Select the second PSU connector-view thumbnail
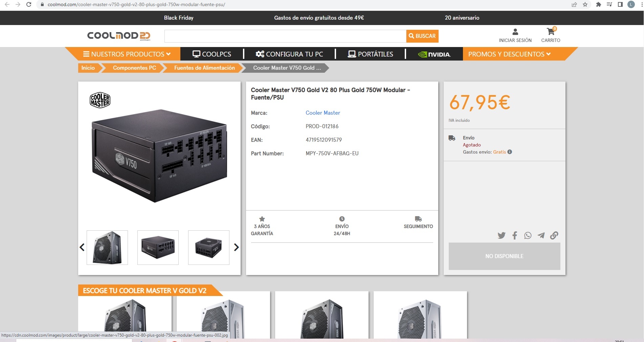The width and height of the screenshot is (644, 342). 158,247
